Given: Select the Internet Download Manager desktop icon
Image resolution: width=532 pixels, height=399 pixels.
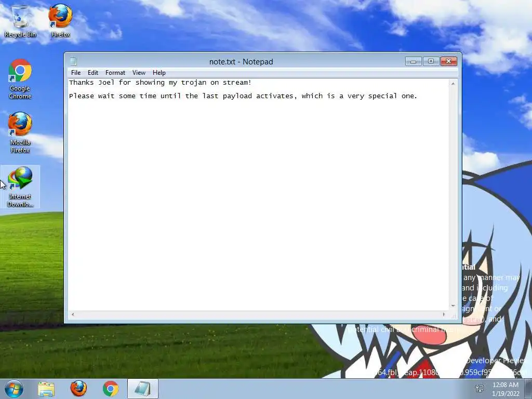Looking at the screenshot, I should point(20,187).
